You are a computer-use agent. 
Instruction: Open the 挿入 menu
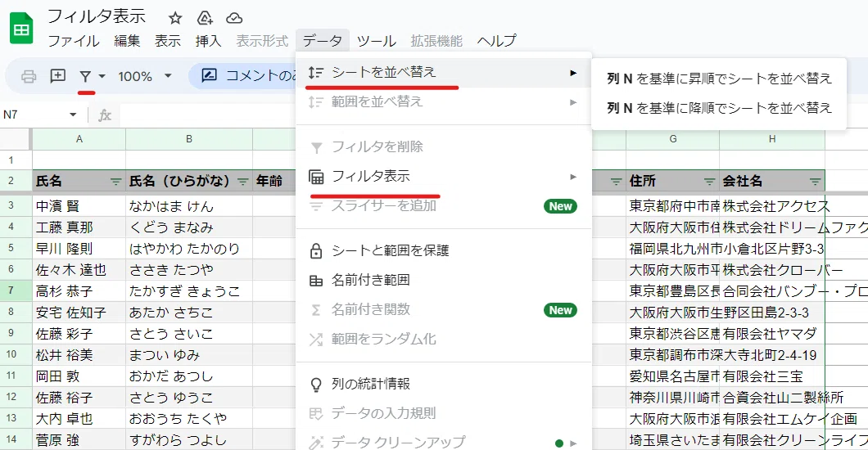point(208,41)
